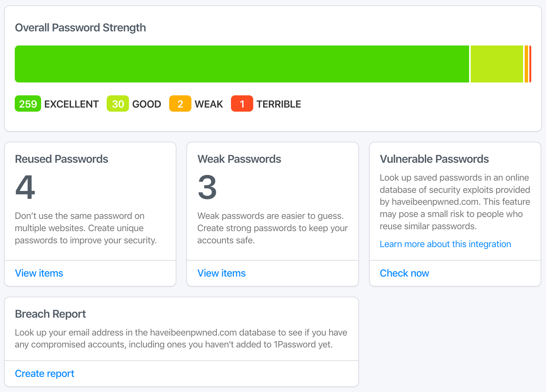Image resolution: width=546 pixels, height=392 pixels.
Task: Click Create report in Breach Report
Action: pos(45,373)
